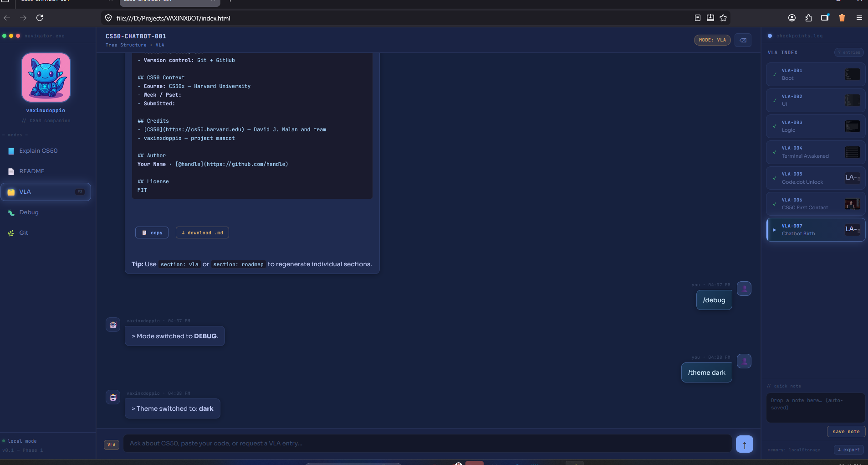Click the user avatar beside /theme dark
Viewport: 868px width, 465px height.
click(x=744, y=361)
